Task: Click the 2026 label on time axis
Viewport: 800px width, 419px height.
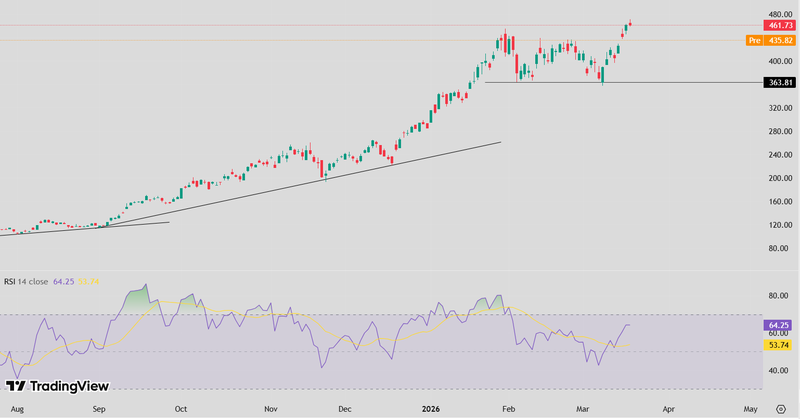Action: (x=430, y=409)
